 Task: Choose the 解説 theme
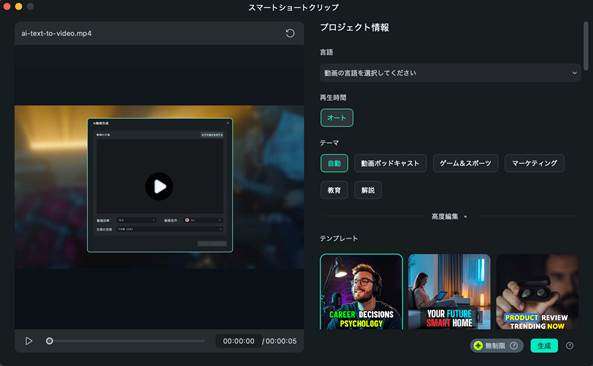click(368, 190)
